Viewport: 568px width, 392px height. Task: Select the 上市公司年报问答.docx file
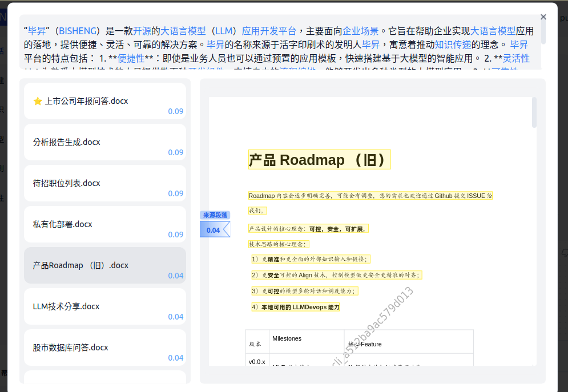click(x=105, y=101)
